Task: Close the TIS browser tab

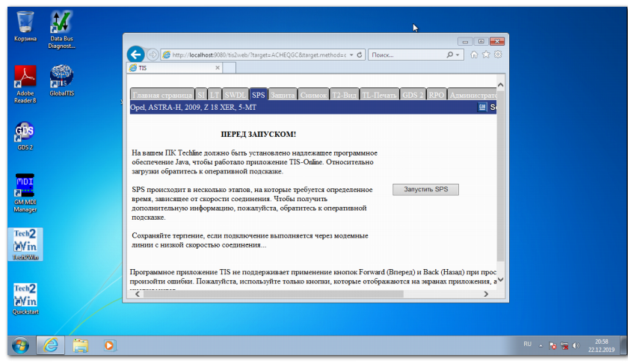Action: click(x=218, y=68)
